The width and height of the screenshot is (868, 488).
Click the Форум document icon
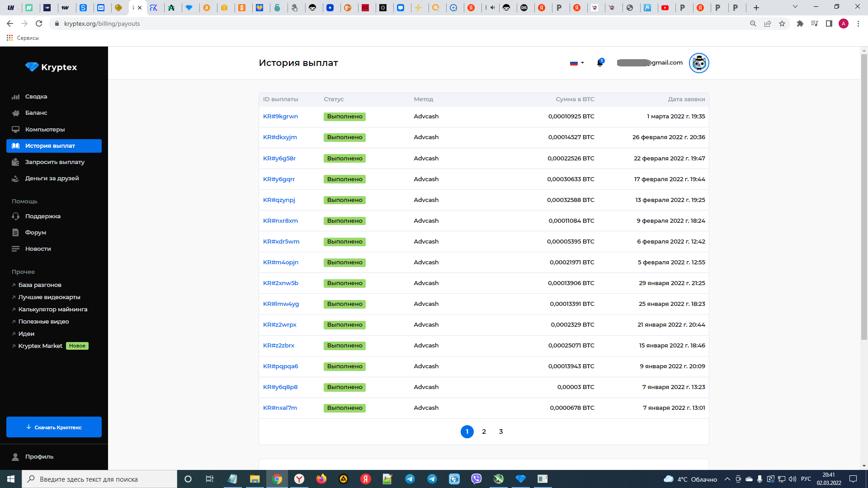16,232
